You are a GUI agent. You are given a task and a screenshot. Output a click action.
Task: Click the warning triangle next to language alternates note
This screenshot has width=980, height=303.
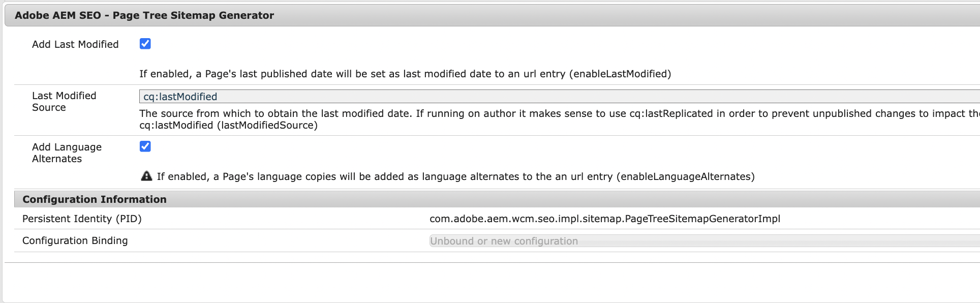point(147,176)
